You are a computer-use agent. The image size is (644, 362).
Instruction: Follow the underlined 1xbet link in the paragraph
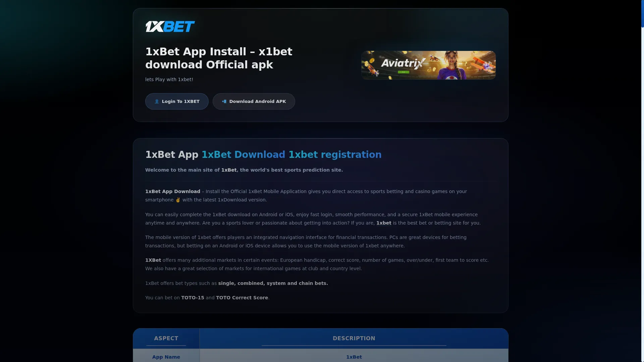[x=384, y=223]
